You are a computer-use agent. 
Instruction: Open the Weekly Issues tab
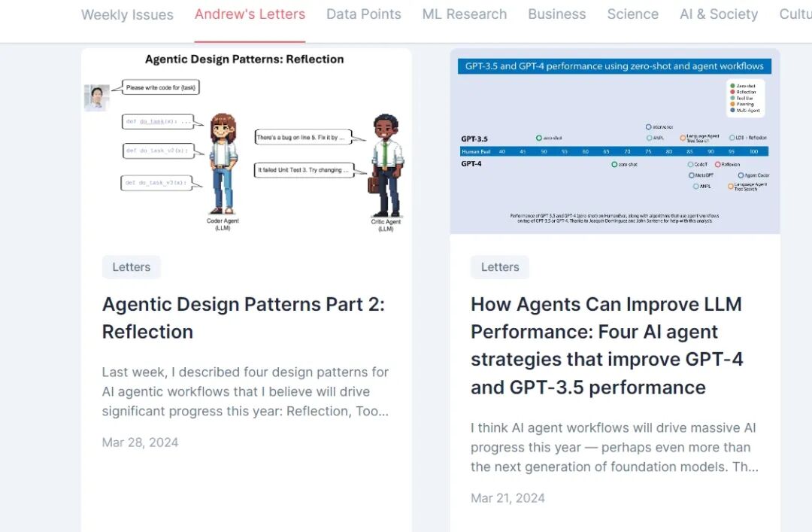tap(127, 14)
